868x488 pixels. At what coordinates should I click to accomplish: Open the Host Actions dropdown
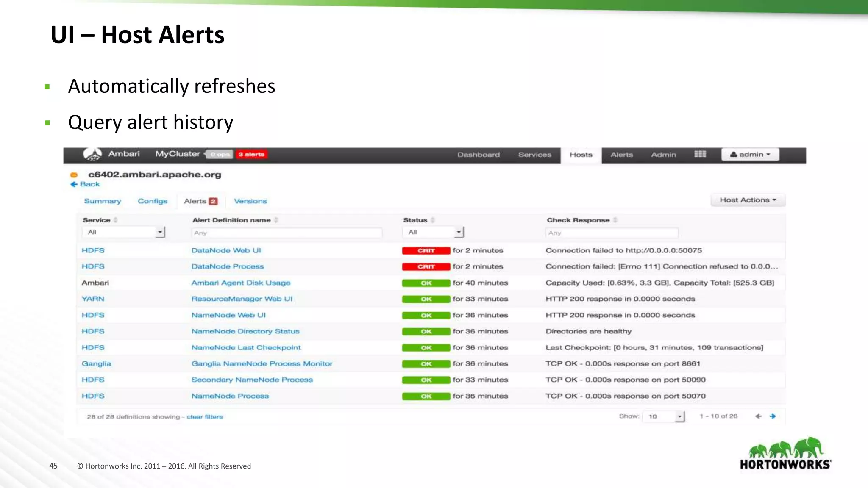[x=748, y=200]
